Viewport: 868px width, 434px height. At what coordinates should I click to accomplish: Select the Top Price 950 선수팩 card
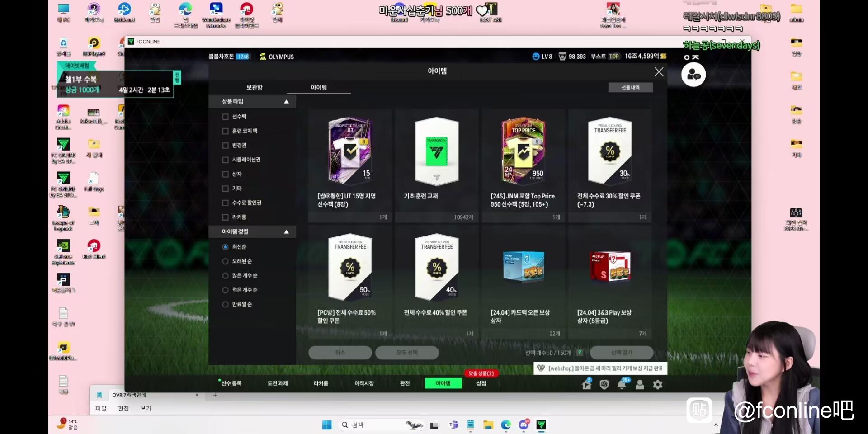523,165
